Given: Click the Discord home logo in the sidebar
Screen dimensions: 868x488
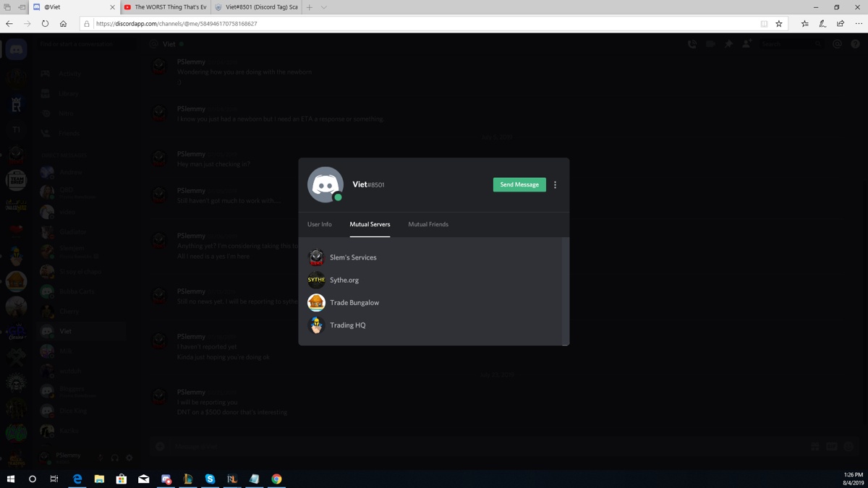Looking at the screenshot, I should pos(16,49).
